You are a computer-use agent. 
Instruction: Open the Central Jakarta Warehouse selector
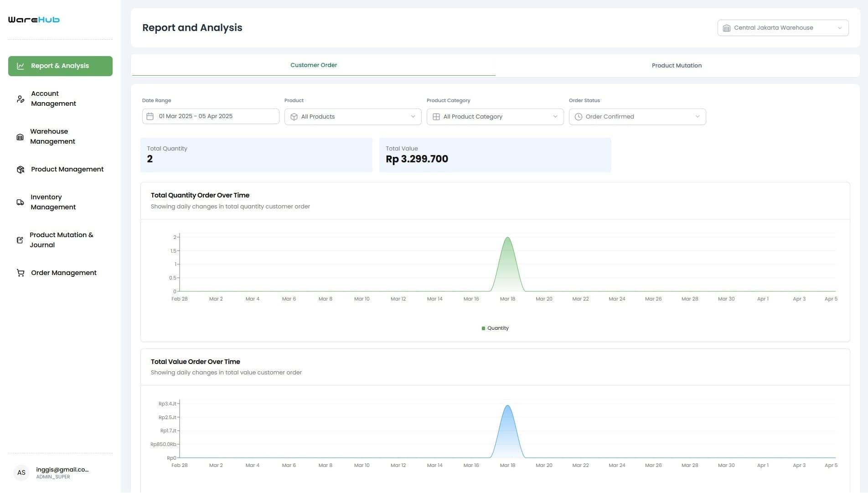click(x=782, y=27)
